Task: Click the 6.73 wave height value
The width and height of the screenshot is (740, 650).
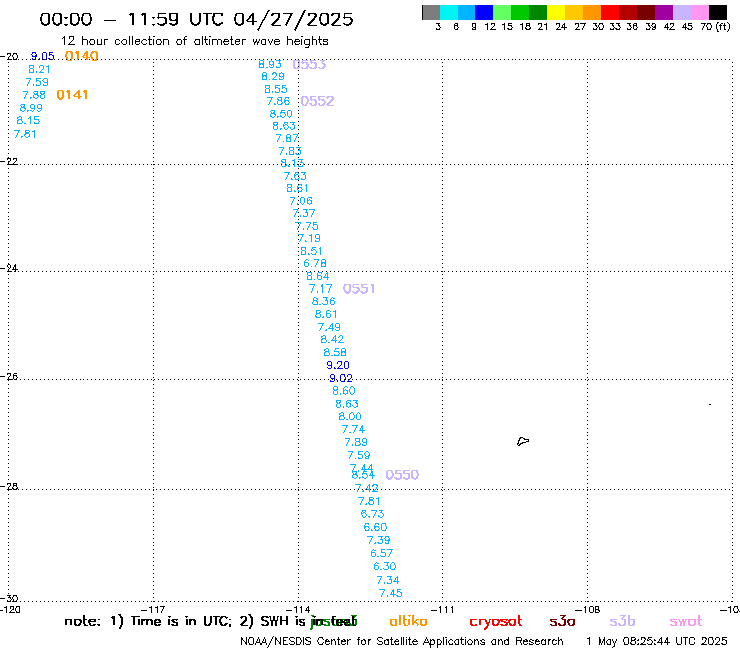Action: pos(372,515)
